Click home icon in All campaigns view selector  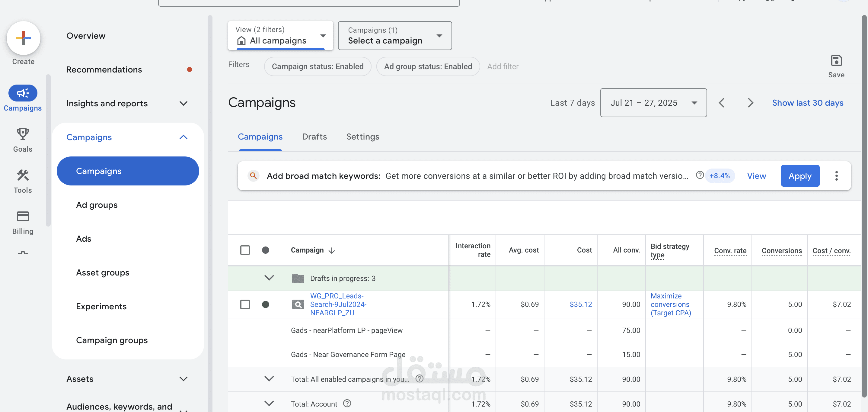click(x=241, y=41)
